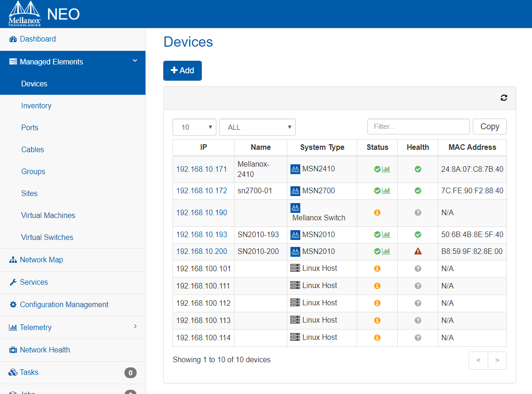This screenshot has width=532, height=394.
Task: Click the green health icon for SN2010-193
Action: [x=418, y=235]
